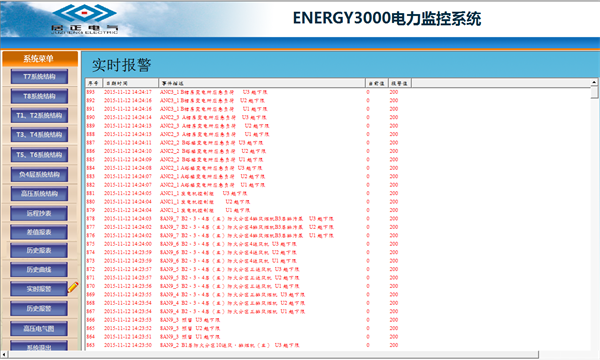600x360 pixels.
Task: Select alarm row number 880
Action: (x=91, y=202)
